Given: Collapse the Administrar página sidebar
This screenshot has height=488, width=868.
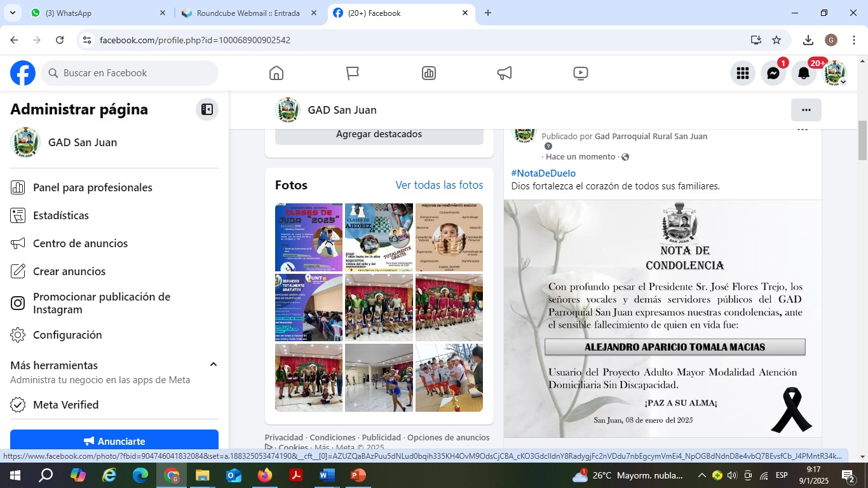Looking at the screenshot, I should click(207, 109).
